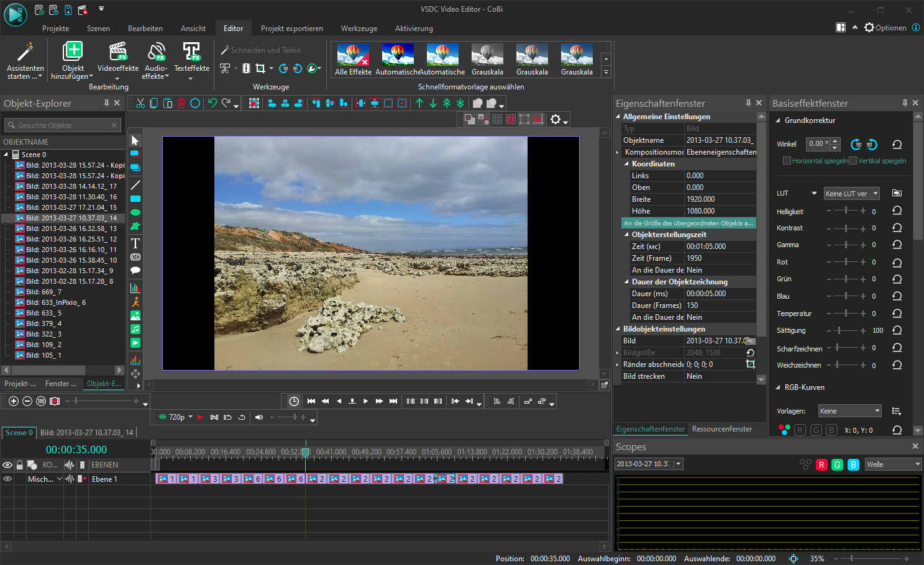Click the Optionen button
Screen dimensions: 924x565
pyautogui.click(x=885, y=28)
